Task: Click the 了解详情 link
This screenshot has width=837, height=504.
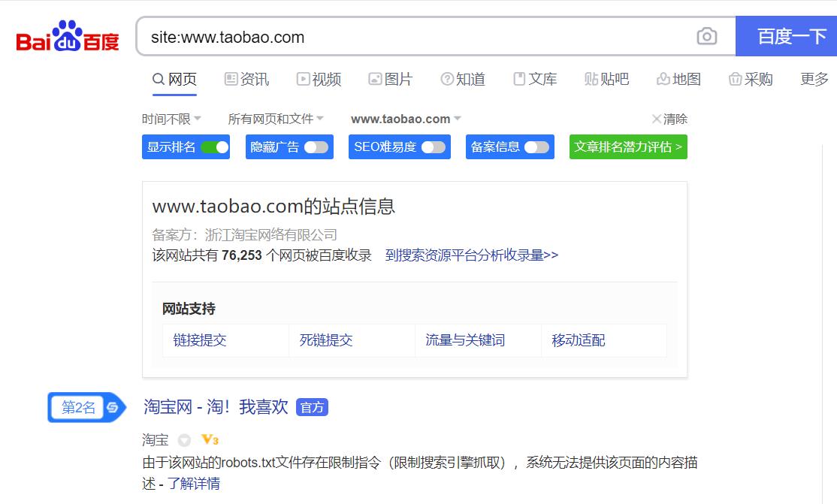Action: 194,484
